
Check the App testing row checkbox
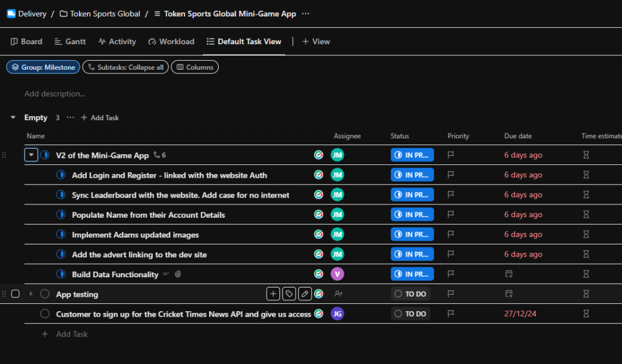click(x=15, y=294)
